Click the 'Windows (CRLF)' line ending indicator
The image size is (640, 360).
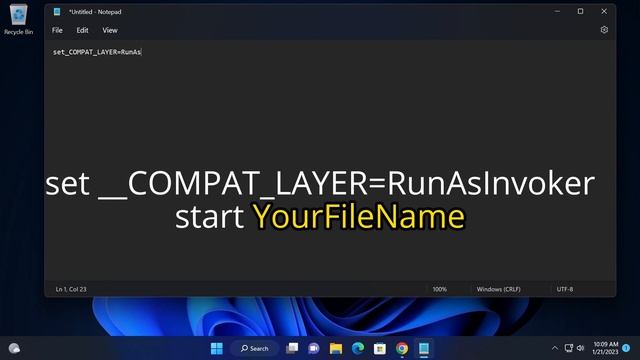point(498,289)
